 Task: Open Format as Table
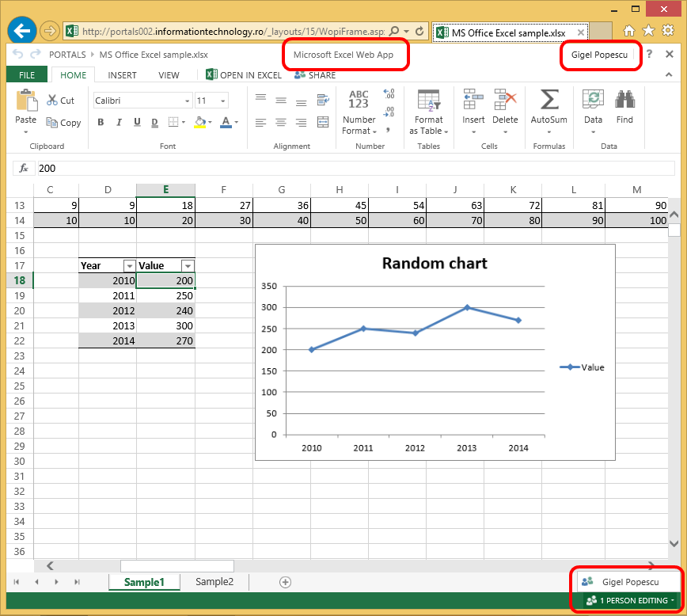pos(428,112)
